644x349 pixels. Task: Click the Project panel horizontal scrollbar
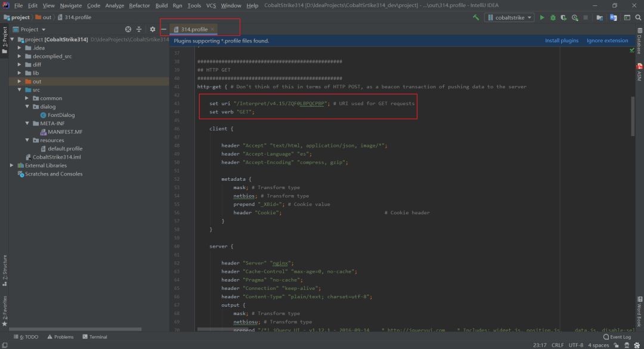(x=75, y=329)
